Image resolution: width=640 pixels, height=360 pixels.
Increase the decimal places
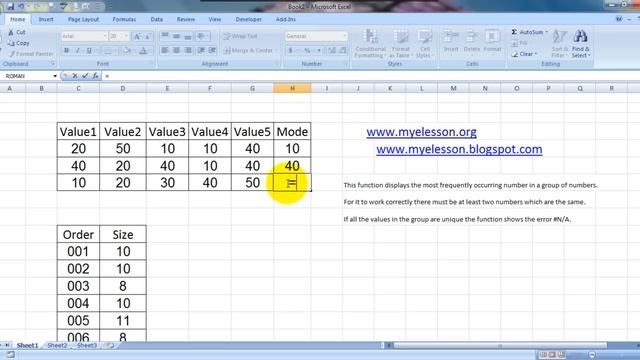pyautogui.click(x=332, y=50)
